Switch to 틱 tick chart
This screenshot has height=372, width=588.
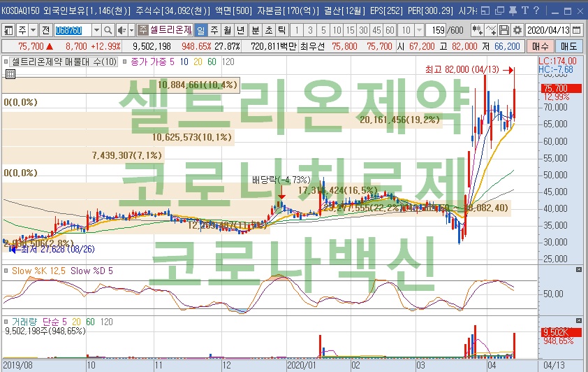281,30
